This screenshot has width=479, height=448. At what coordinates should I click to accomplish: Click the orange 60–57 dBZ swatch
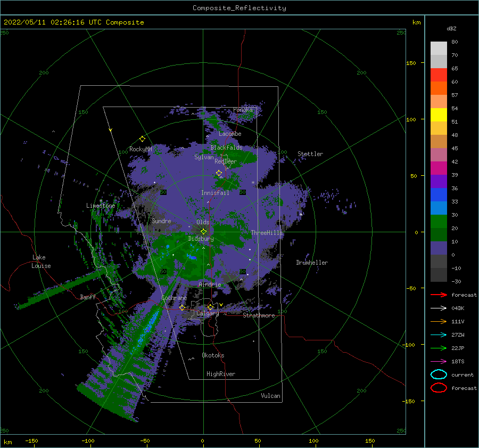pyautogui.click(x=439, y=88)
